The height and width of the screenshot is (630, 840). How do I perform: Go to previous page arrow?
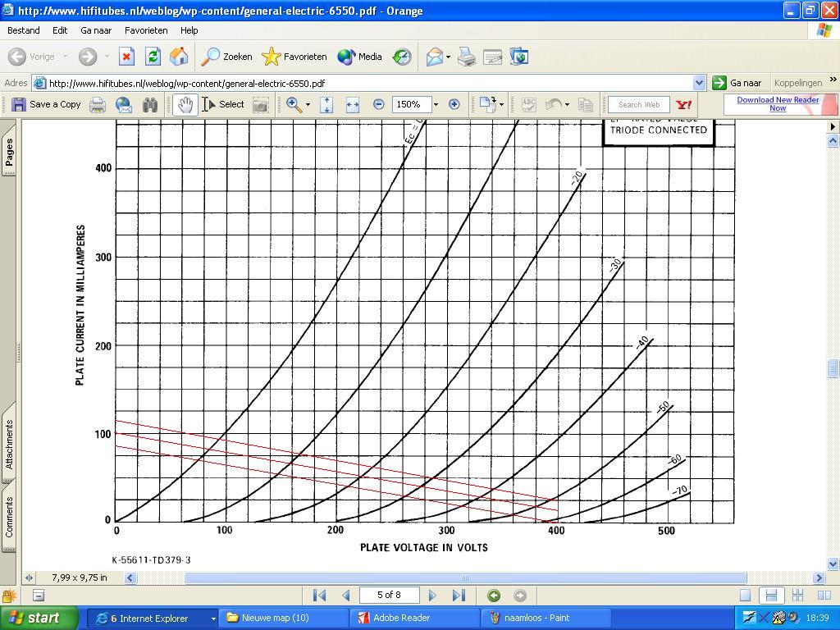click(x=345, y=596)
